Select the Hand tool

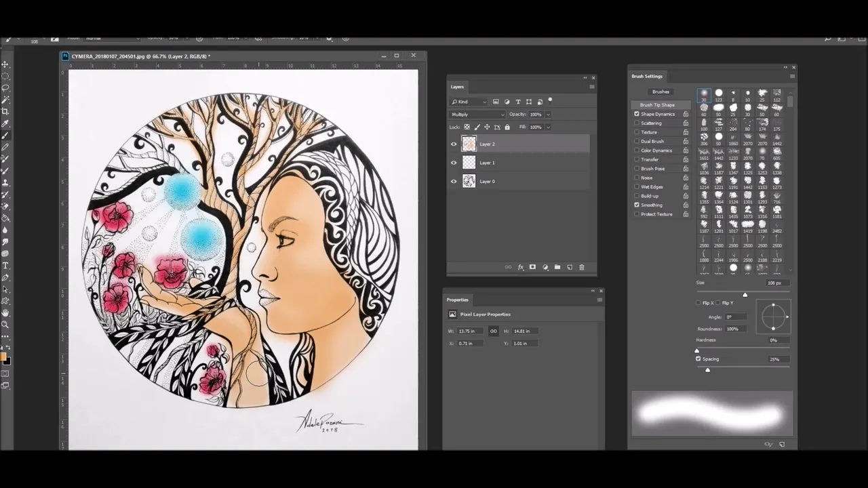5,312
